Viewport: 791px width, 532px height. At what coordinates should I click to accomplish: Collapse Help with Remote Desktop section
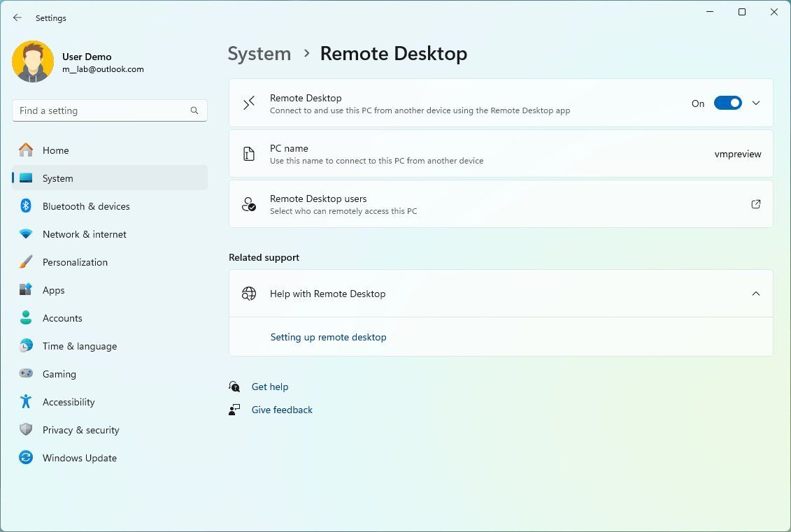coord(755,294)
